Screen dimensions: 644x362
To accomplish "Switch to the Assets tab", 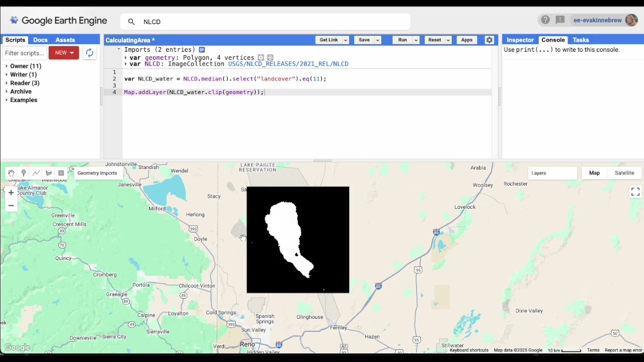I will pos(65,40).
